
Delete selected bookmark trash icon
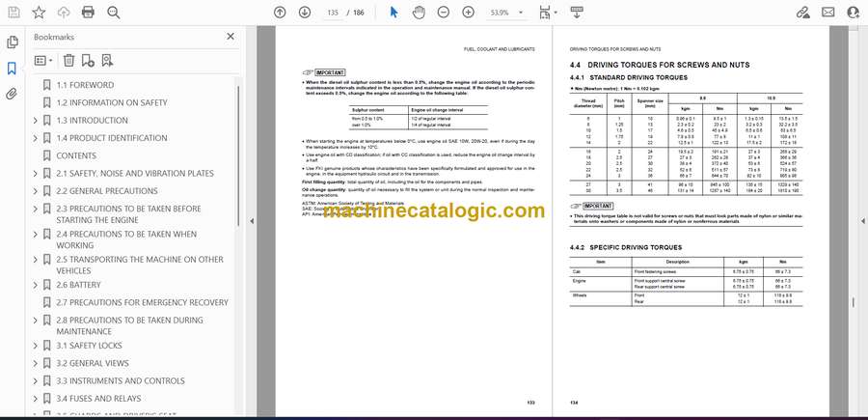(x=68, y=61)
